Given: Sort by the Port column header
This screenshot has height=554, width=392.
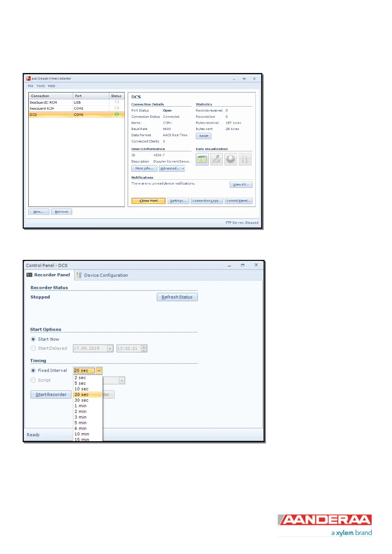Looking at the screenshot, I should [x=91, y=96].
